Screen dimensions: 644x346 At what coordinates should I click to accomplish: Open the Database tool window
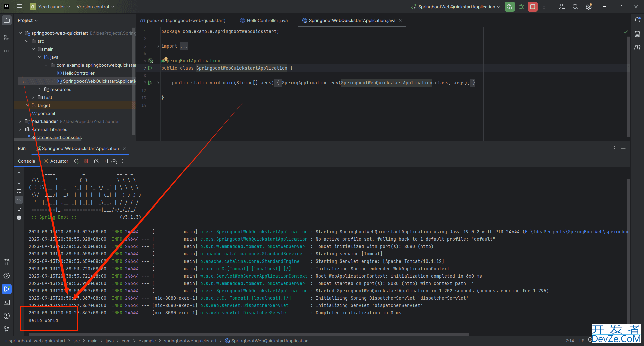point(637,34)
